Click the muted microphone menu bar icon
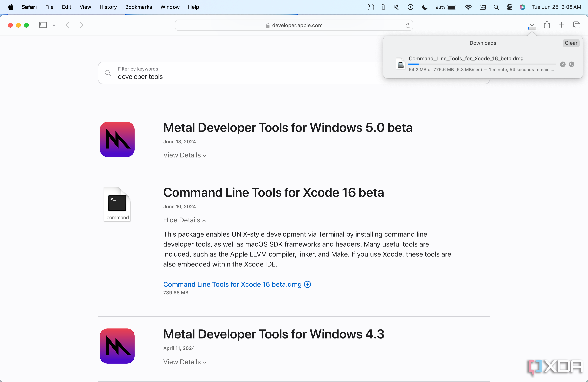 (397, 7)
